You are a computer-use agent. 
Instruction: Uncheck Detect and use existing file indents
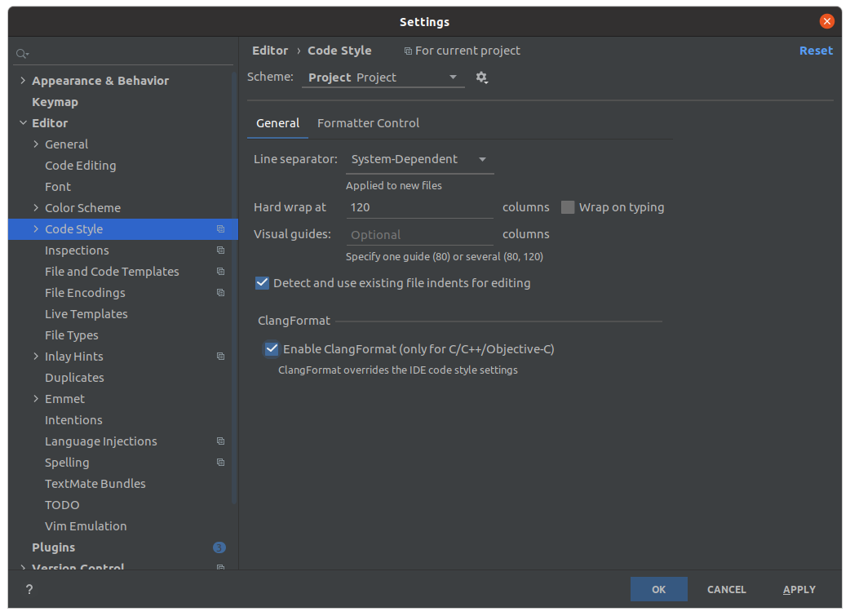point(262,283)
